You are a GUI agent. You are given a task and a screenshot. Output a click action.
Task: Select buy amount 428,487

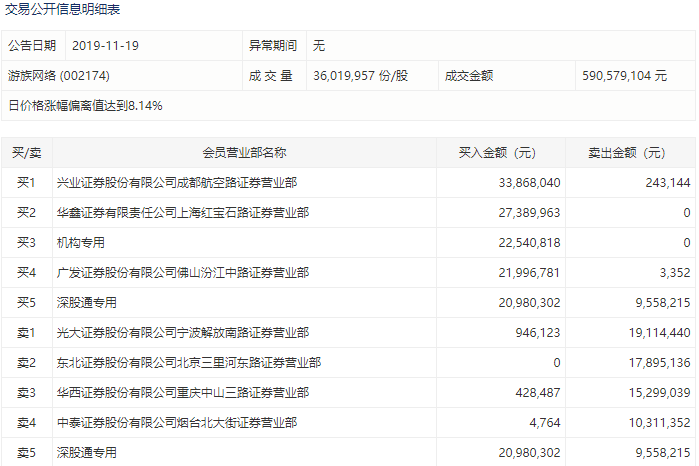[538, 392]
